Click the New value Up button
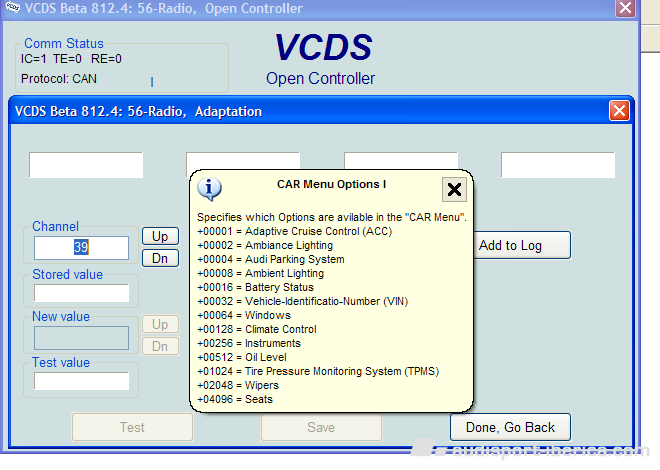 (160, 324)
